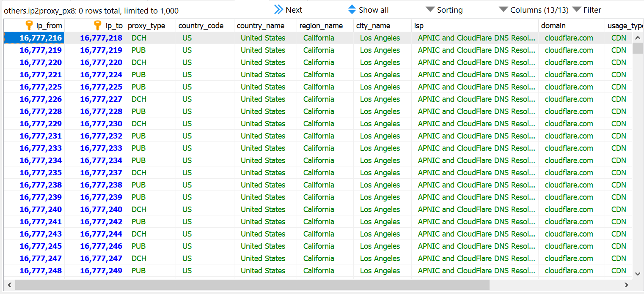Click the vertical scrollbar thumb
644x294 pixels.
tap(638, 48)
